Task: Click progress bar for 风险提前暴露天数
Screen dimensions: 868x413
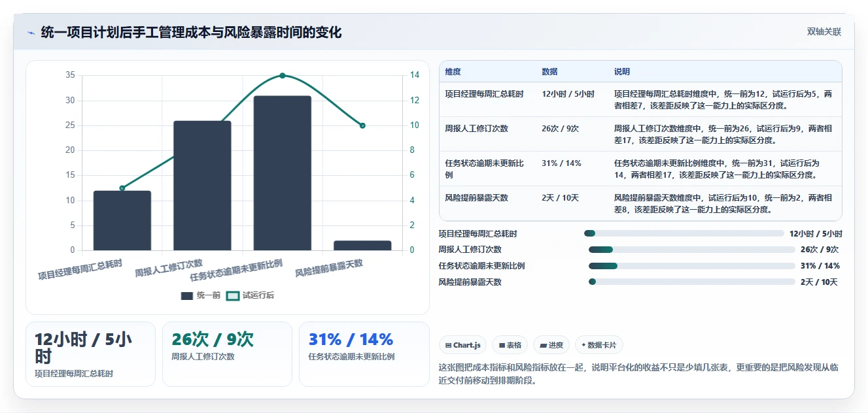Action: point(691,282)
